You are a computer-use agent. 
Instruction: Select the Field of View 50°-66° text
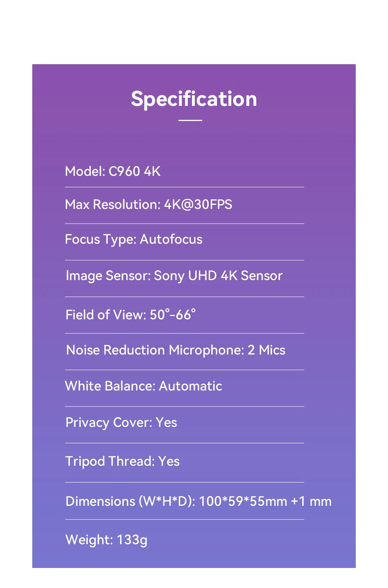[131, 314]
